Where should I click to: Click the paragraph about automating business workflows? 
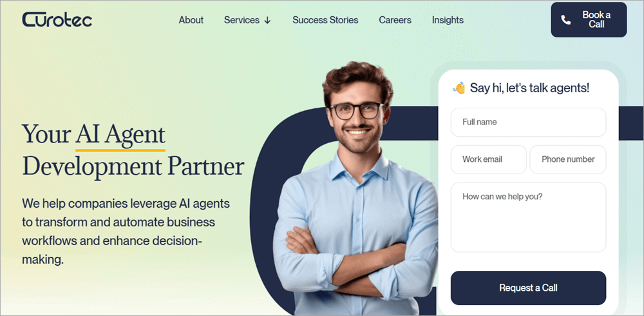coord(126,232)
